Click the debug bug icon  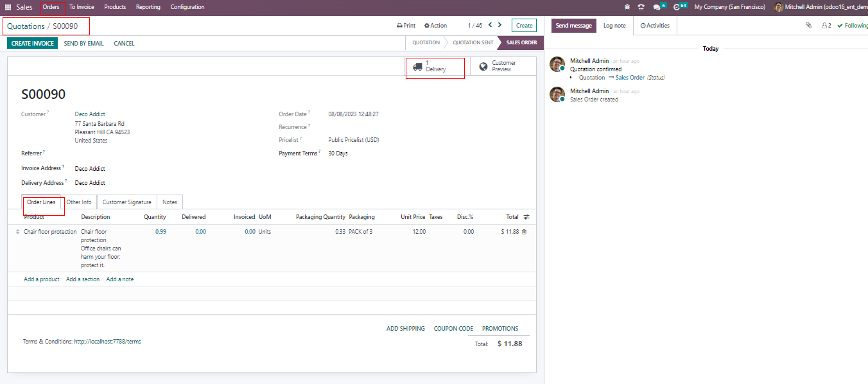[627, 7]
